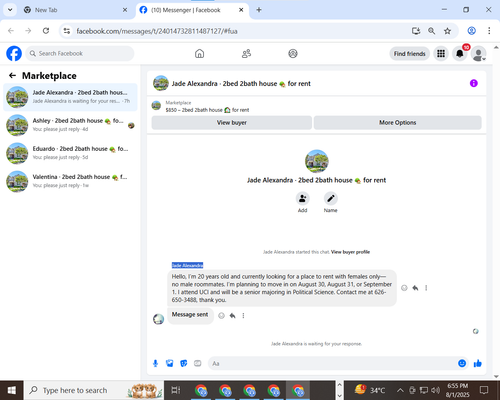500x400 pixels.
Task: Open conversation information purple icon
Action: coord(474,83)
